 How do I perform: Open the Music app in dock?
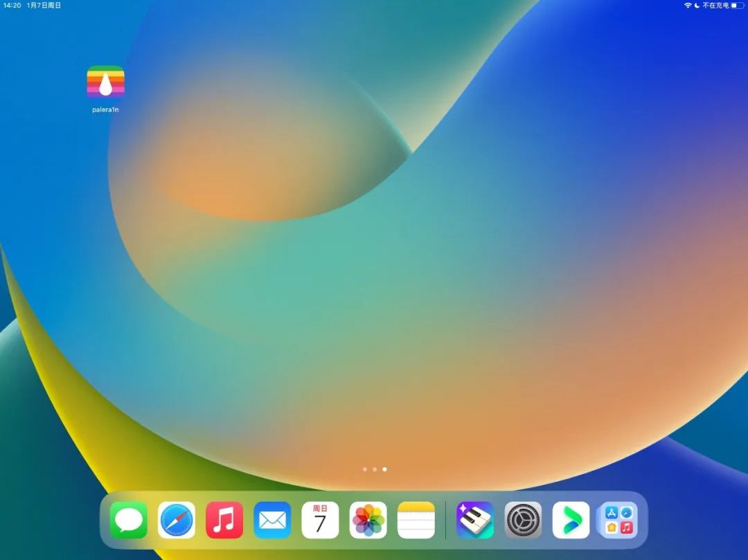tap(224, 520)
